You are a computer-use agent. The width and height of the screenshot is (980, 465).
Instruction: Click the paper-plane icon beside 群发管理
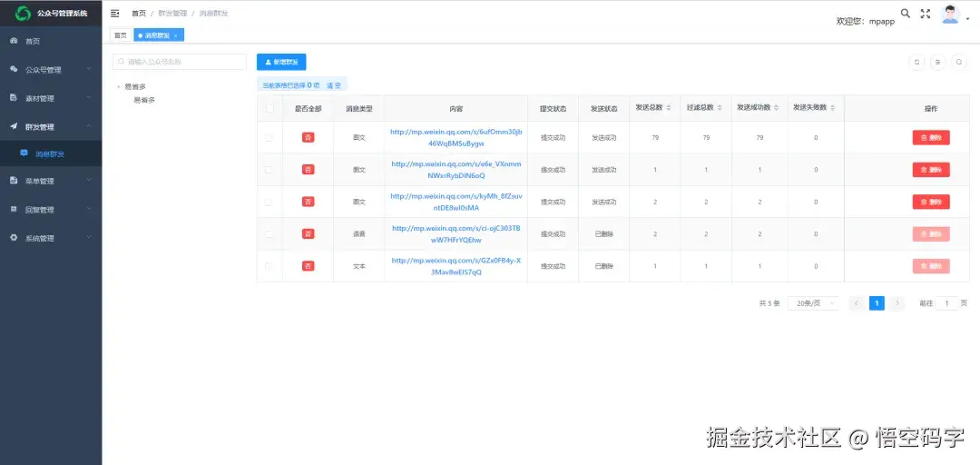14,126
